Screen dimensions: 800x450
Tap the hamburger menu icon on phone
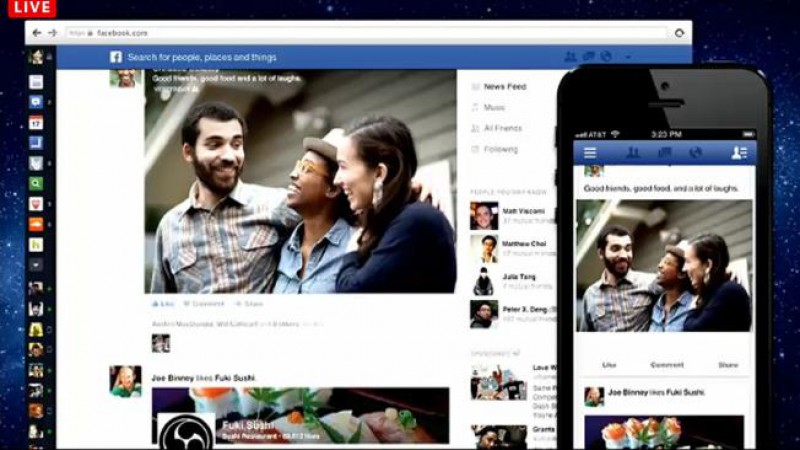(590, 153)
